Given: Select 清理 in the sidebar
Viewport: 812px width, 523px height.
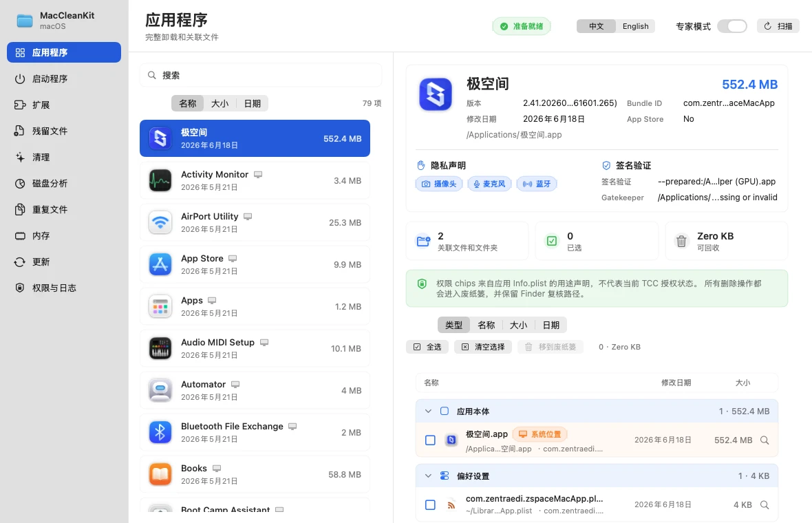Looking at the screenshot, I should click(x=64, y=157).
